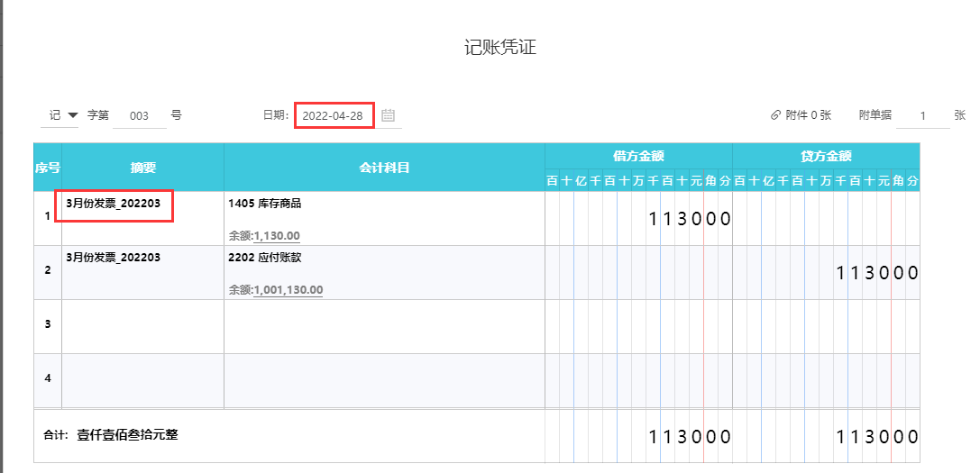The image size is (980, 473).
Task: Select row 2 summary 3月份发票_202203
Action: [x=114, y=258]
